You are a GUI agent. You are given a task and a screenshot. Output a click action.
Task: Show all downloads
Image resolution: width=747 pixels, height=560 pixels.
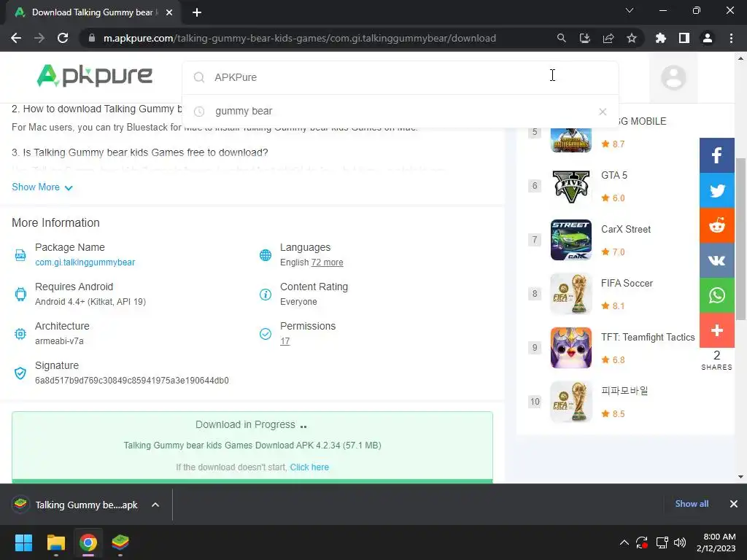coord(692,504)
